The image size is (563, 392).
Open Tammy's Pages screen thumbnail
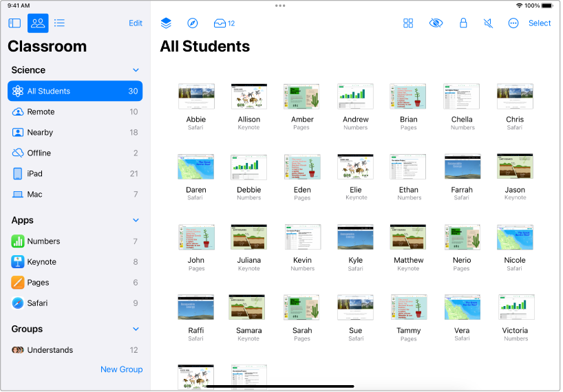pos(410,307)
